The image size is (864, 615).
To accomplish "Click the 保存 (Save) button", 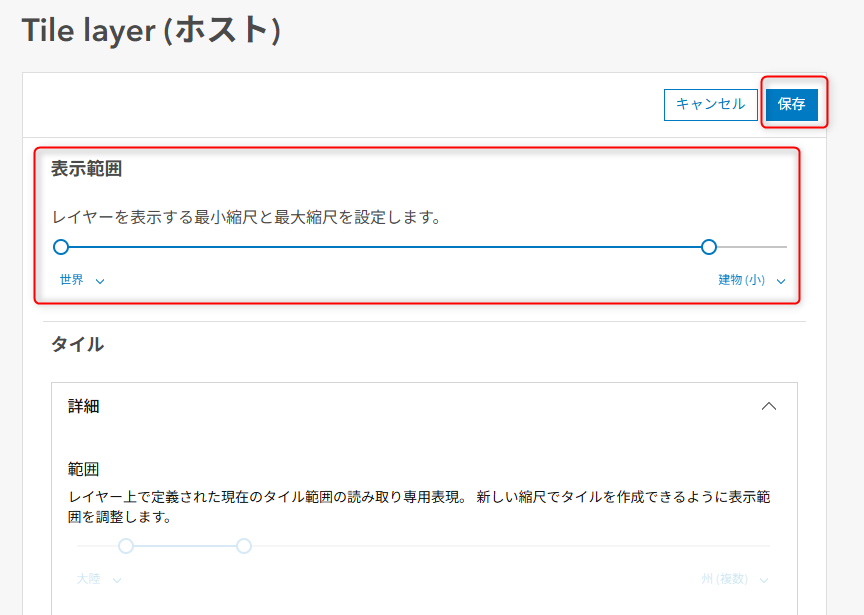I will [x=792, y=104].
